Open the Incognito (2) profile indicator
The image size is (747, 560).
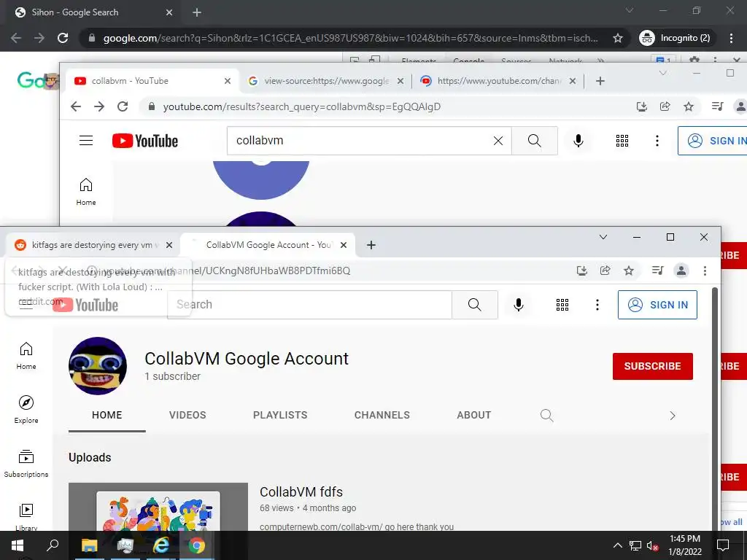click(x=675, y=38)
